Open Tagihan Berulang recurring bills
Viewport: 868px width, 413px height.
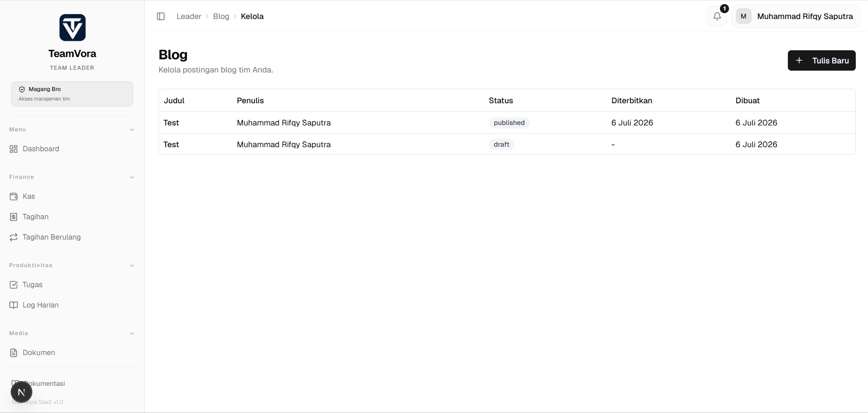click(x=72, y=237)
